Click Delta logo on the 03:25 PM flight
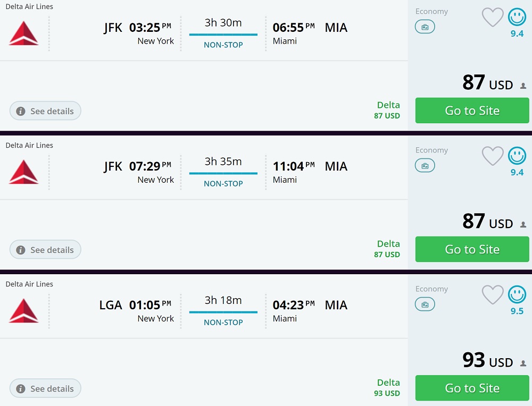This screenshot has height=406, width=532. pyautogui.click(x=24, y=33)
